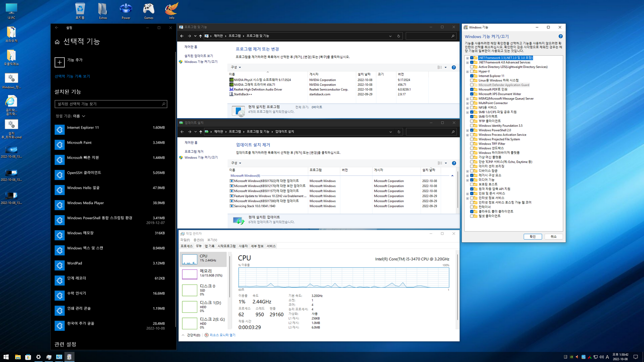Open the 정렬 기준: 이름 dropdown
Viewport: 644px width, 362px height.
point(70,116)
